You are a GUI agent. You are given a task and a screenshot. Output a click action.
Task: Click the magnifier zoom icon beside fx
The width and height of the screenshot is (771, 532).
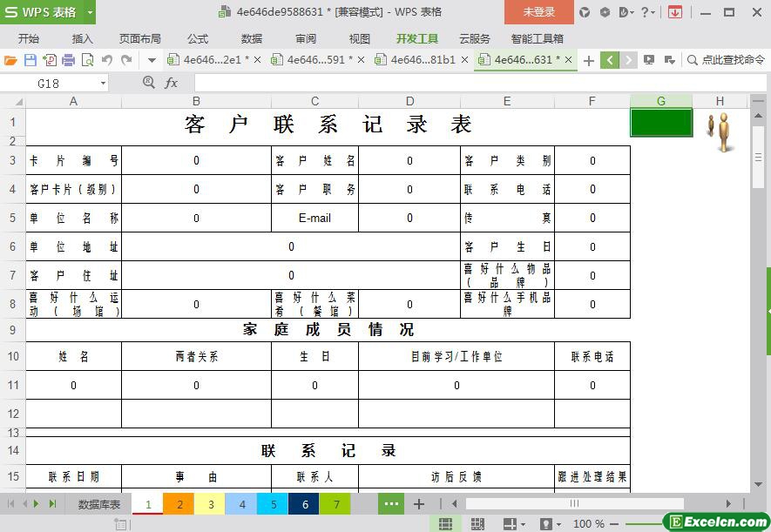tap(148, 83)
